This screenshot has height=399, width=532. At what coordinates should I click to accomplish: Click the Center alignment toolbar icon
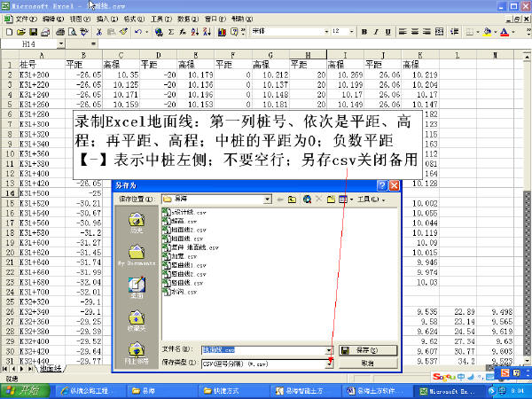click(415, 32)
